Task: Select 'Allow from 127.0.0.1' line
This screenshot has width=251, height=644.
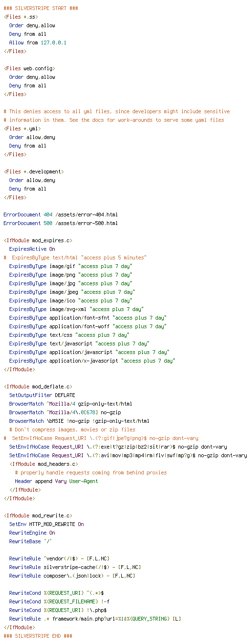Action: coord(38,43)
